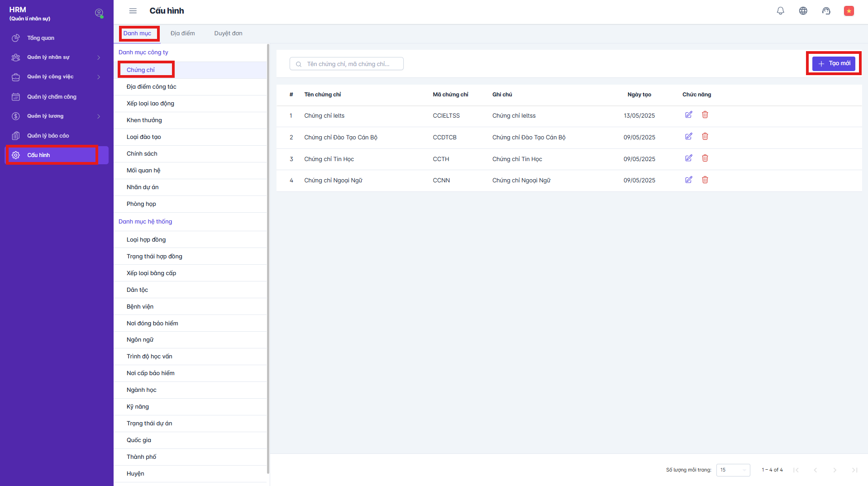868x486 pixels.
Task: Click the Vietnam flag icon
Action: tap(849, 11)
